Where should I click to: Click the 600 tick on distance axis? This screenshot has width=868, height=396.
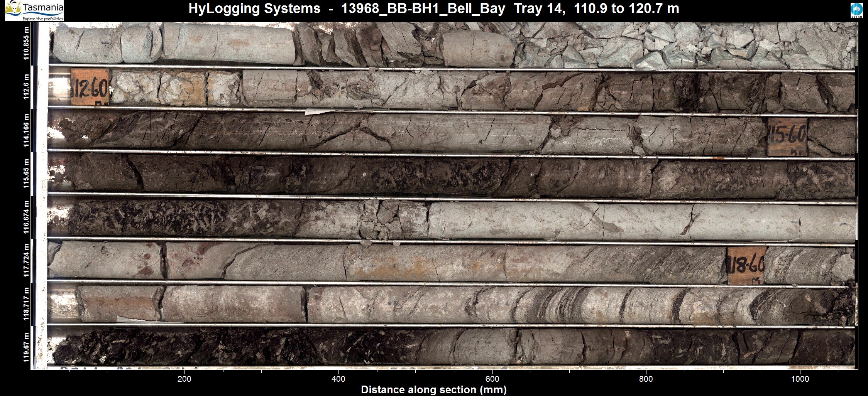492,379
